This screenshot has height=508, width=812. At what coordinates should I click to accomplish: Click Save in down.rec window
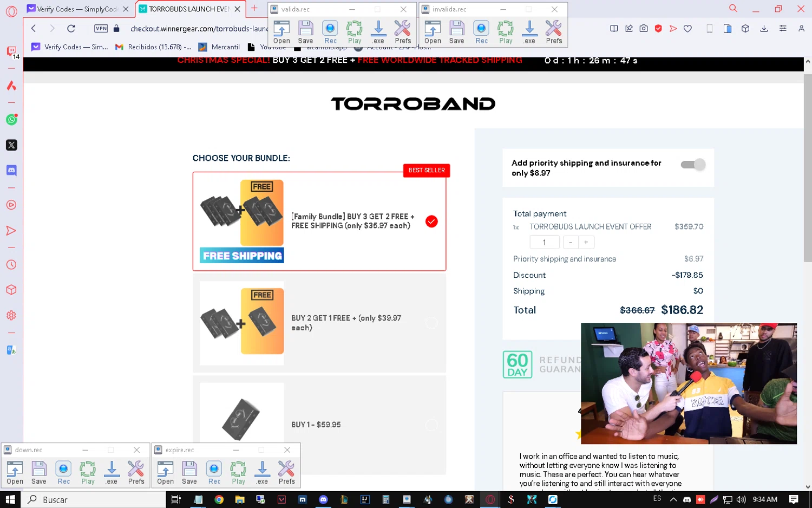38,473
